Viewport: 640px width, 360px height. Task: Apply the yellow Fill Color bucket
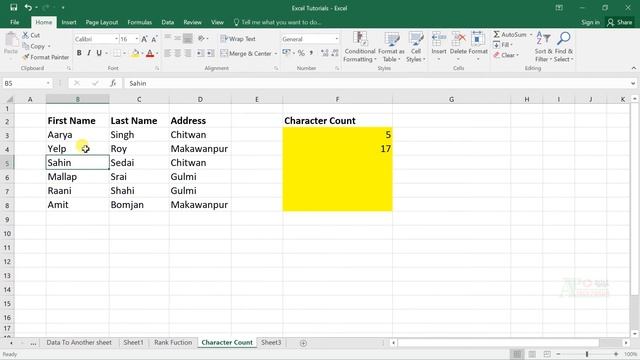click(x=135, y=53)
